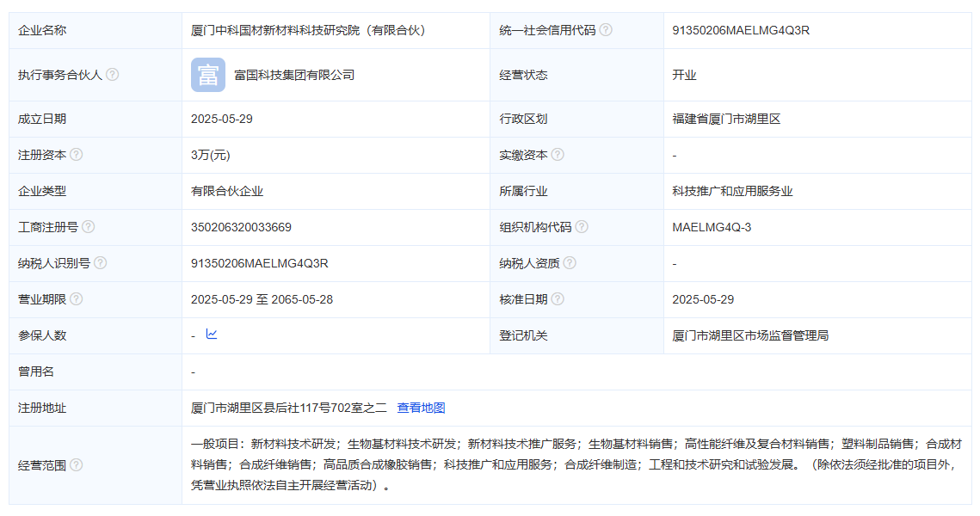Click 科技推广和应用服务业 industry value

732,191
